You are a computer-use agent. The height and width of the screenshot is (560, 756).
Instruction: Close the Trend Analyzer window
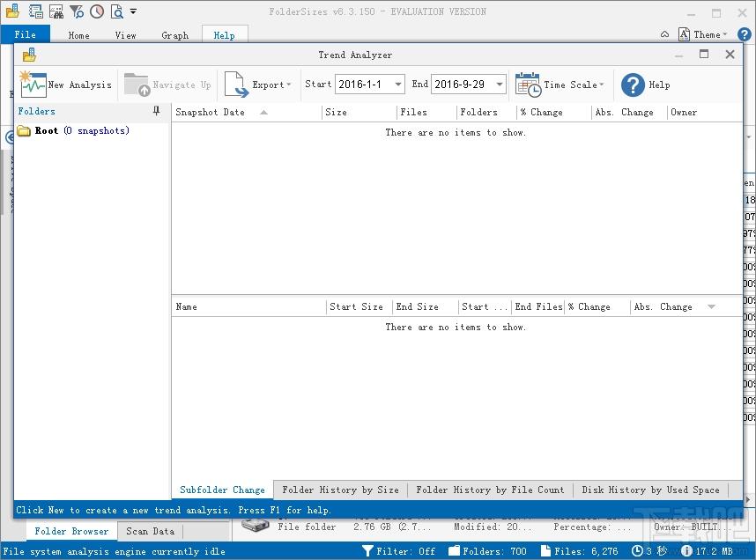point(730,54)
